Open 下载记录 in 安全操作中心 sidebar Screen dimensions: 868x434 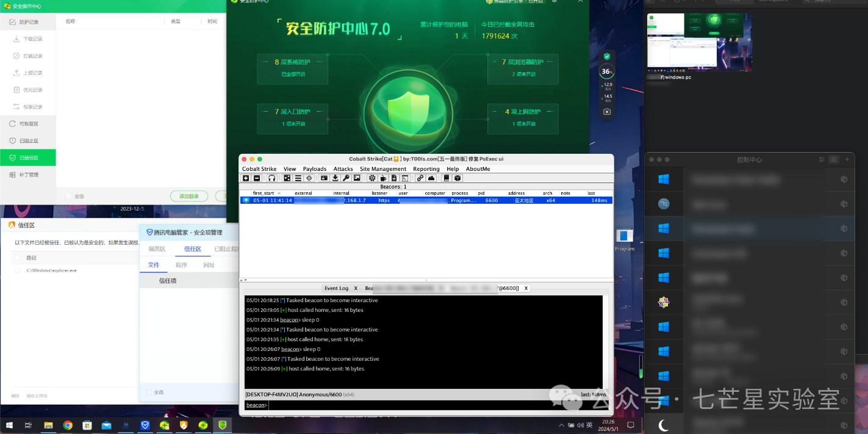coord(28,38)
